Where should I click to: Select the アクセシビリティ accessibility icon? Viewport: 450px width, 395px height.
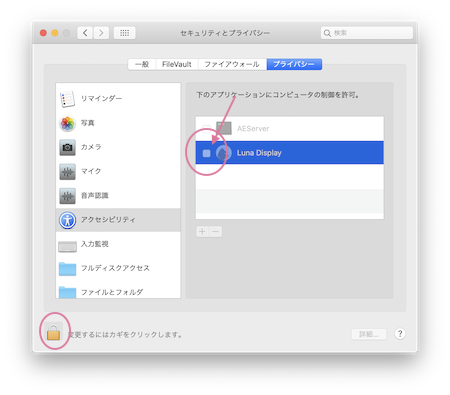(67, 220)
